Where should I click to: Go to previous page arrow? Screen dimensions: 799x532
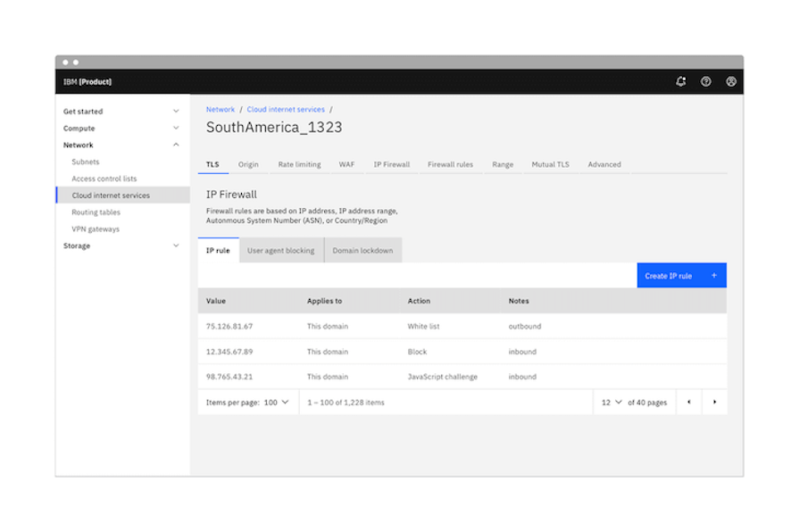tap(688, 403)
